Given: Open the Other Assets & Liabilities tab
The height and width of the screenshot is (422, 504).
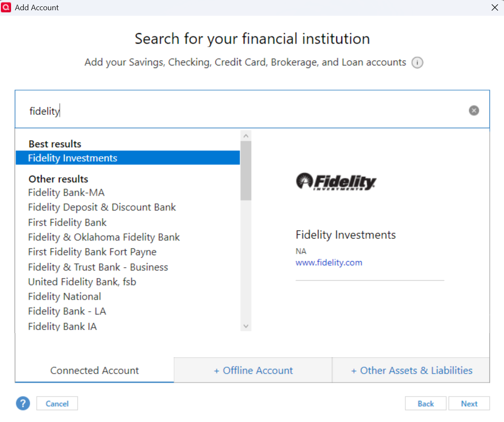Looking at the screenshot, I should point(411,370).
